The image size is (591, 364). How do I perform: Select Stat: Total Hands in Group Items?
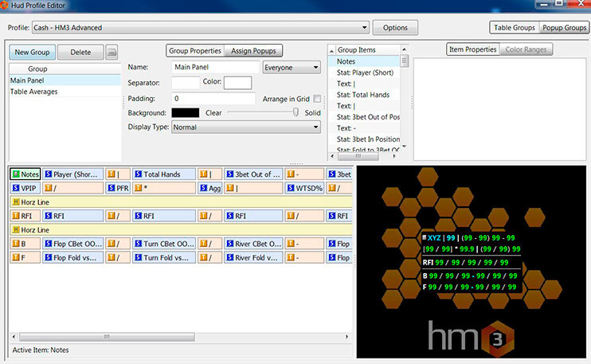click(363, 95)
